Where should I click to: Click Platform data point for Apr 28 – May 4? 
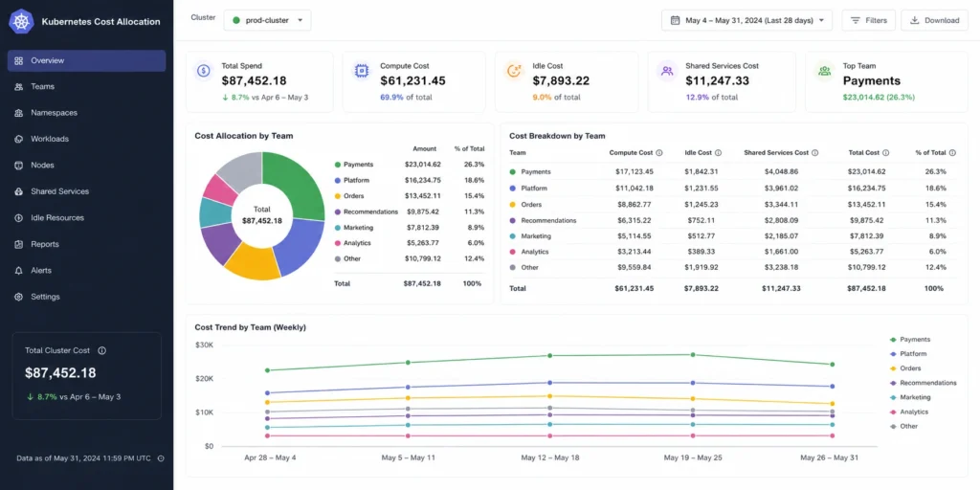(268, 393)
